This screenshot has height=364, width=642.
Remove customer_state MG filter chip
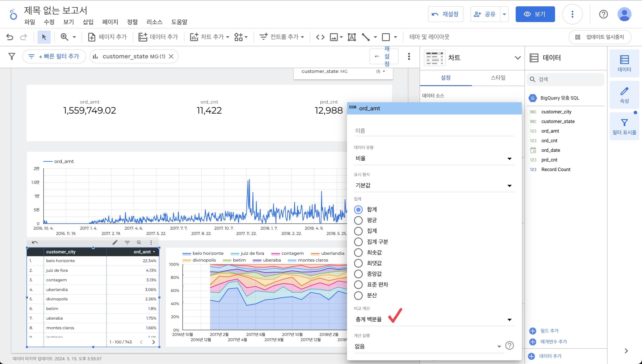point(171,57)
